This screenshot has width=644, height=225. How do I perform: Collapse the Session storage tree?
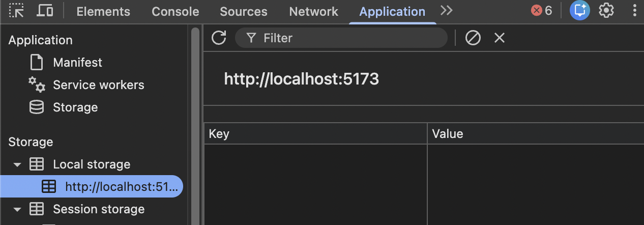[17, 209]
